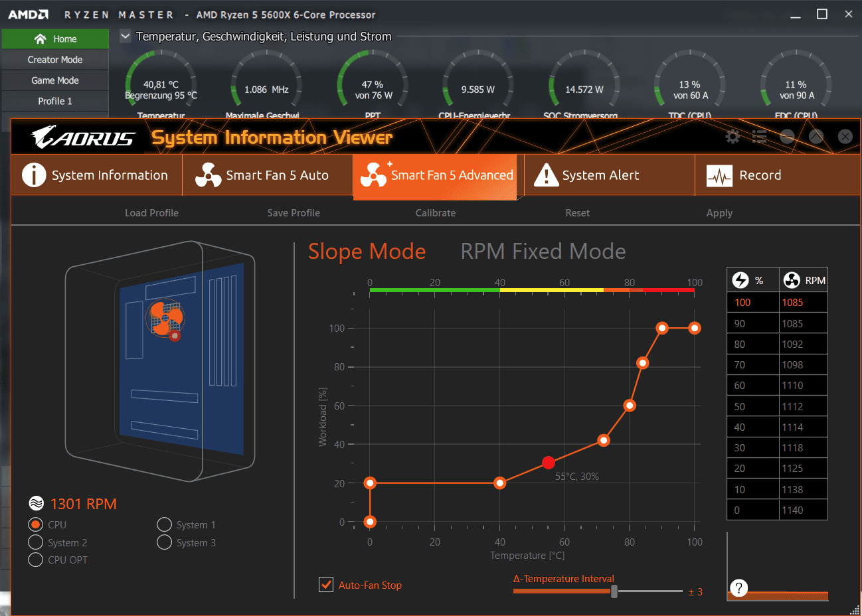862x616 pixels.
Task: Click the red sensor dot in case diagram
Action: pyautogui.click(x=175, y=336)
